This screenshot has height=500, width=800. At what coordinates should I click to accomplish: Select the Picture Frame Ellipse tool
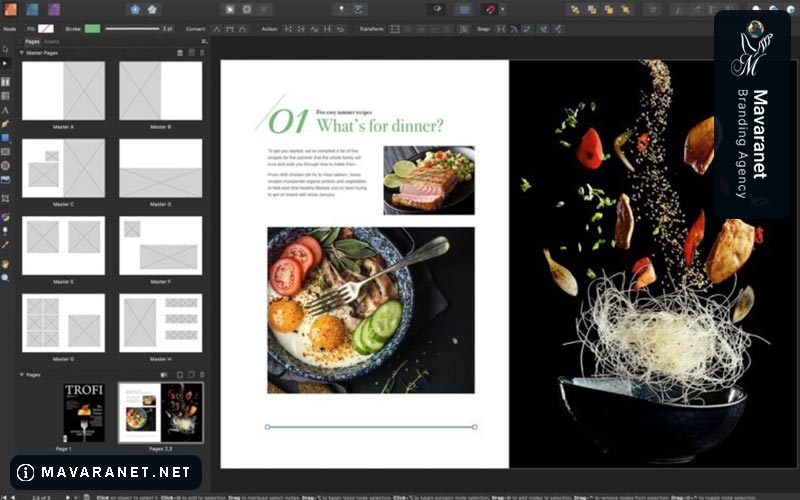[6, 165]
